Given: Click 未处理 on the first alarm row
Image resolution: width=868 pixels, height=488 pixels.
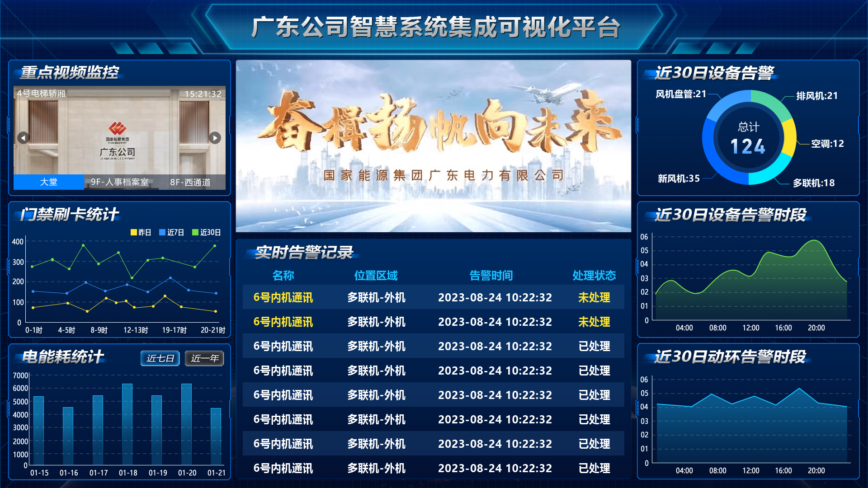Looking at the screenshot, I should 594,297.
